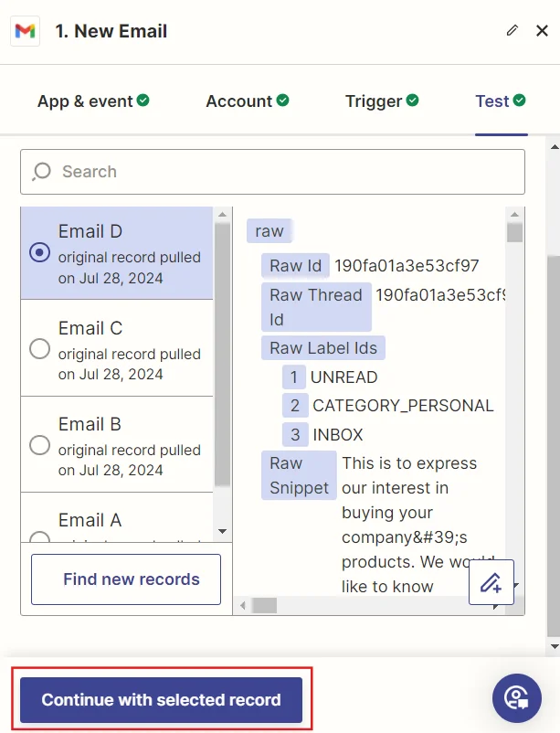Viewport: 560px width, 733px height.
Task: Click the pencil rename step icon
Action: pos(512,30)
